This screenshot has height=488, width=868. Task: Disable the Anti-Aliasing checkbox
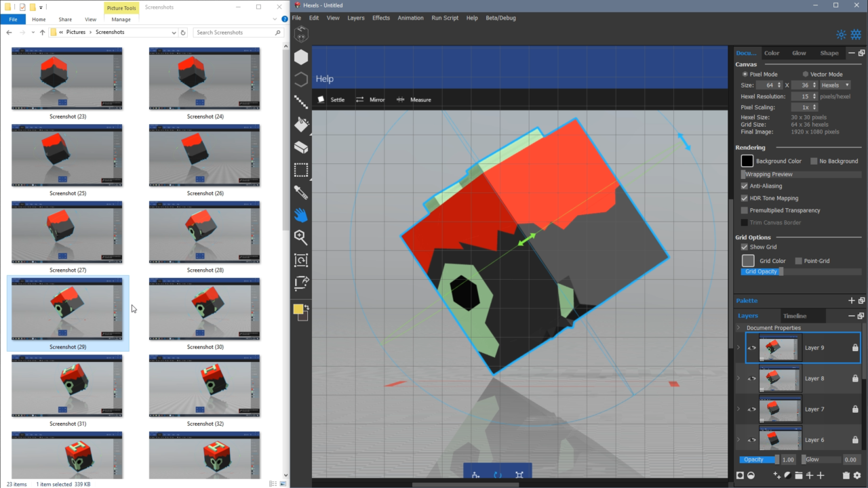click(744, 186)
